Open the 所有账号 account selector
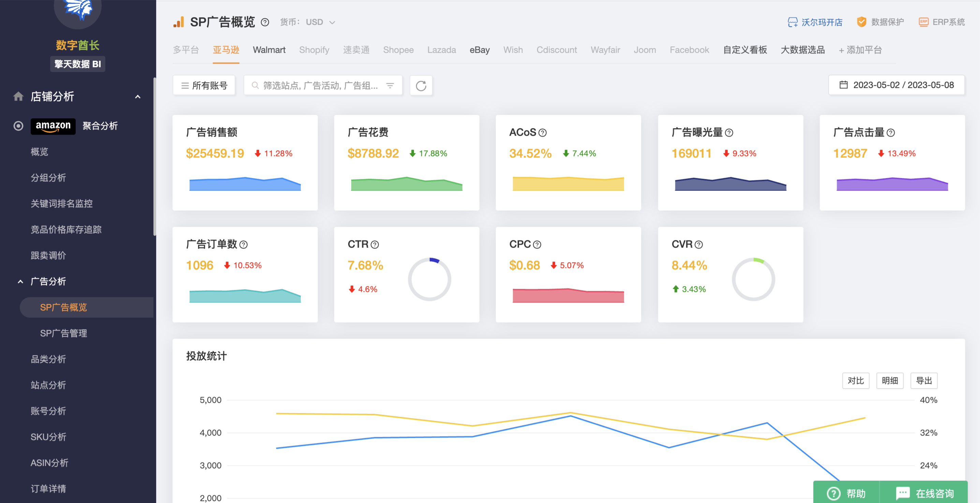Screen dimensions: 980x503 coord(204,85)
